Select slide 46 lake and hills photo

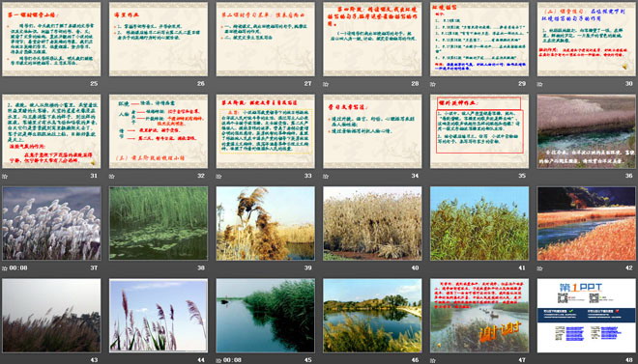click(x=372, y=316)
